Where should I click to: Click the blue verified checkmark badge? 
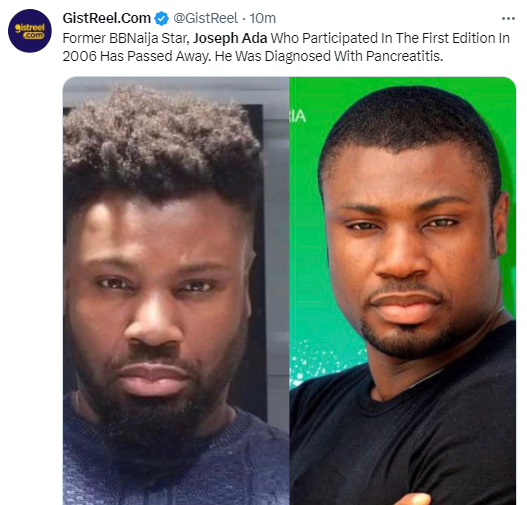tap(161, 18)
